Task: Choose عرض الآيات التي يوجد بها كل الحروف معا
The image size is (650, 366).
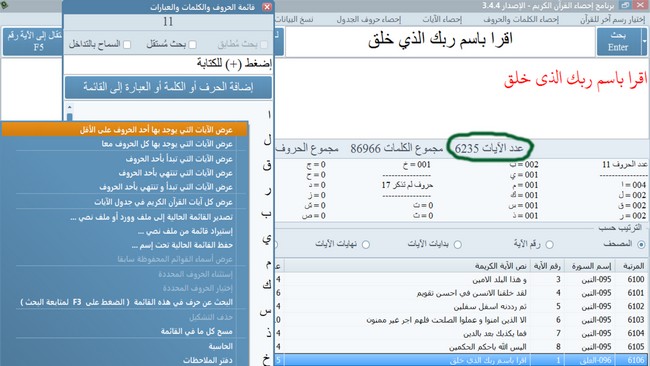Action: click(124, 144)
